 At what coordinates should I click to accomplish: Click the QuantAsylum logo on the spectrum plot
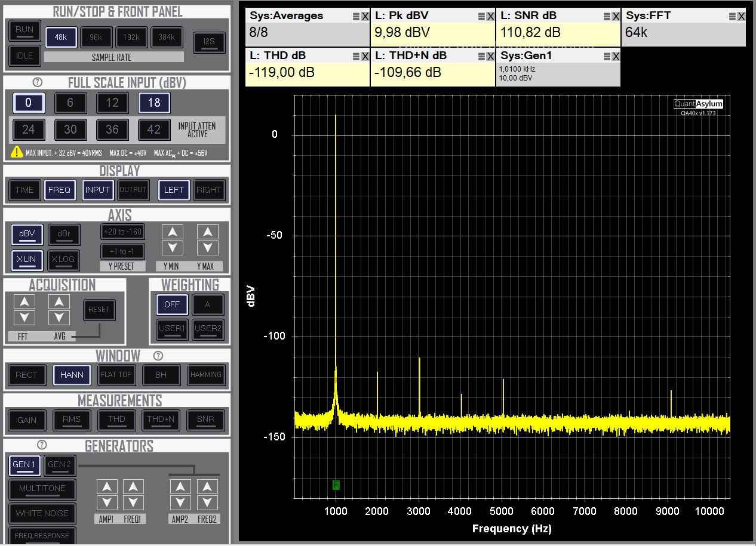point(697,103)
